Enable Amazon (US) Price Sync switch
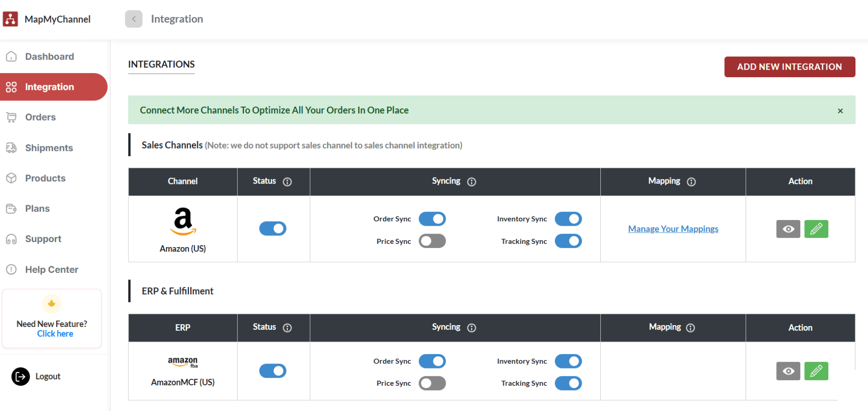The width and height of the screenshot is (868, 411). pos(432,241)
